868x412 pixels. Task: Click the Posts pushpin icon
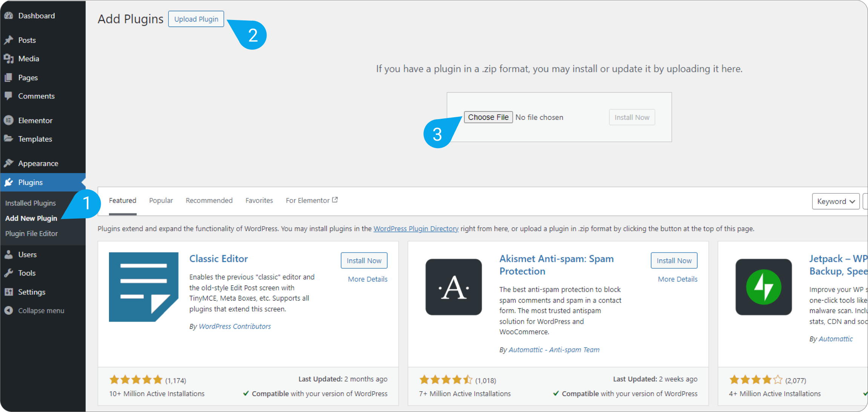(9, 40)
